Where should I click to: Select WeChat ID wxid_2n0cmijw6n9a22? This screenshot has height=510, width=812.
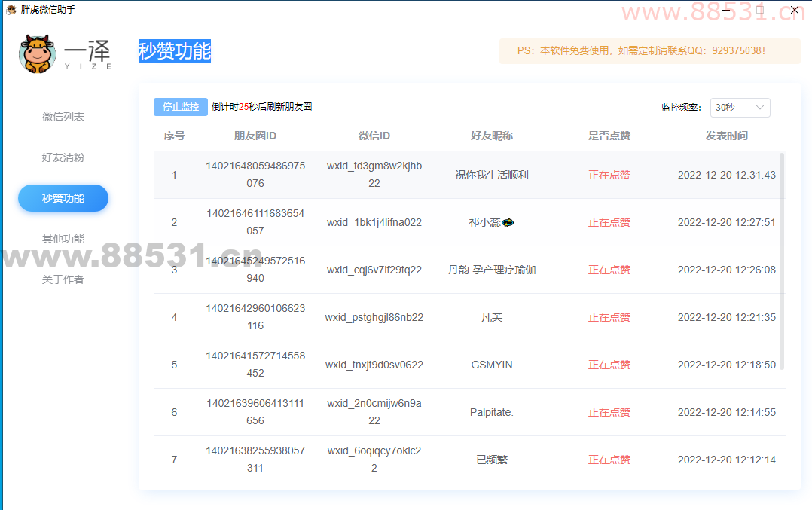(374, 411)
